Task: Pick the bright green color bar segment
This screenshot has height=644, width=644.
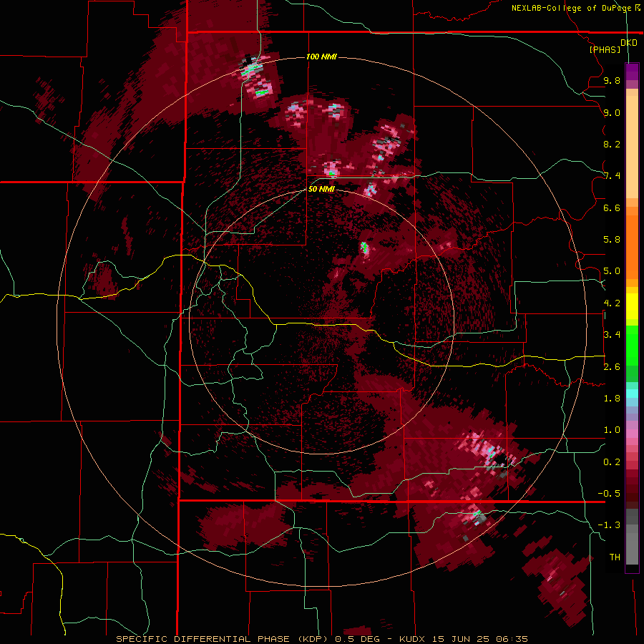Action: 632,345
